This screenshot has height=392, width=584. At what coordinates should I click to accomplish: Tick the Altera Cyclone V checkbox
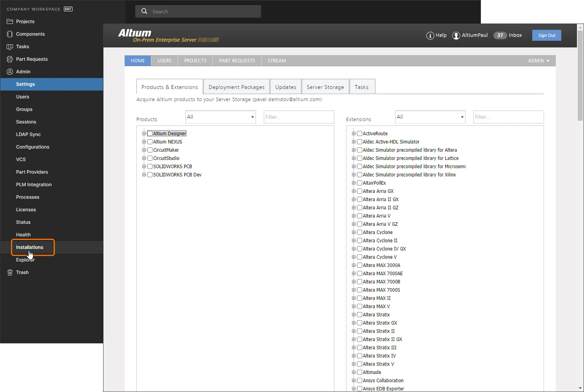coord(359,257)
